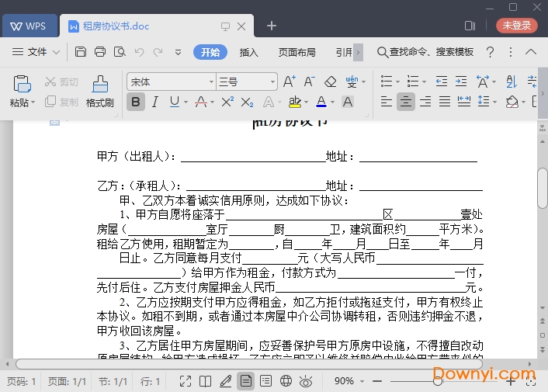Switch to reading layout book icon
The image size is (548, 392).
(205, 381)
